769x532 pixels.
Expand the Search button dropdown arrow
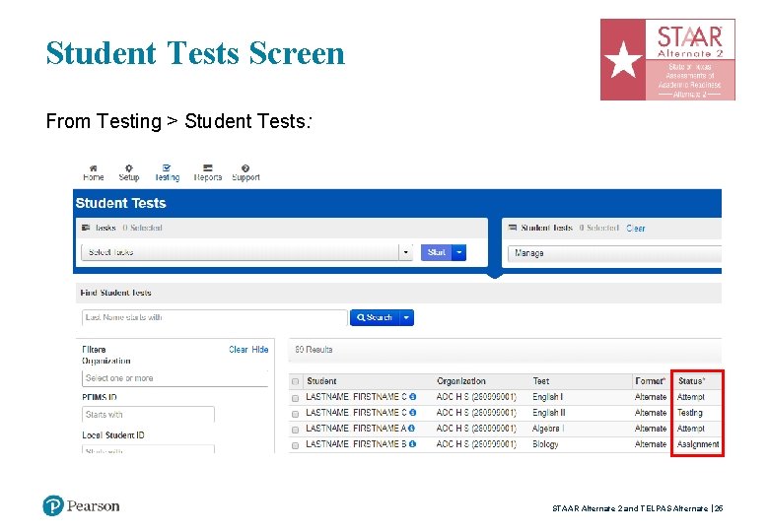(406, 317)
